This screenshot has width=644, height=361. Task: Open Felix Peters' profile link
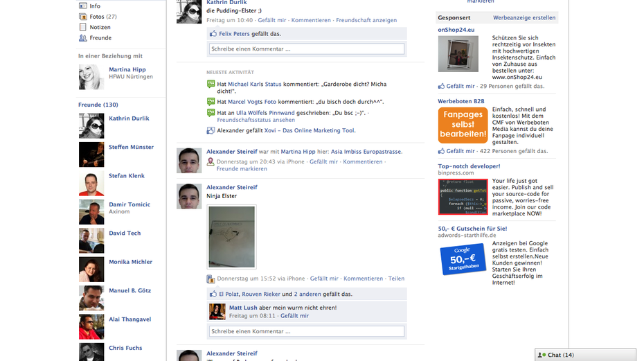click(x=234, y=34)
